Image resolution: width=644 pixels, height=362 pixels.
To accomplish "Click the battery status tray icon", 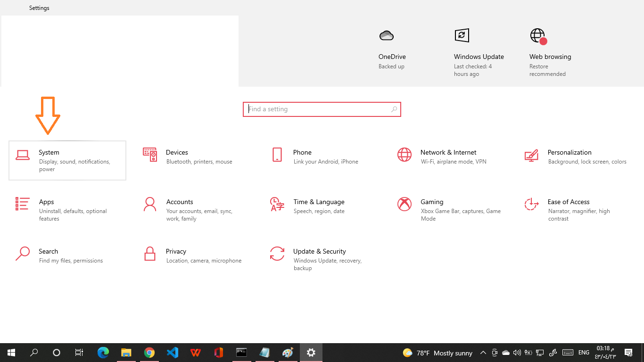I will (528, 353).
